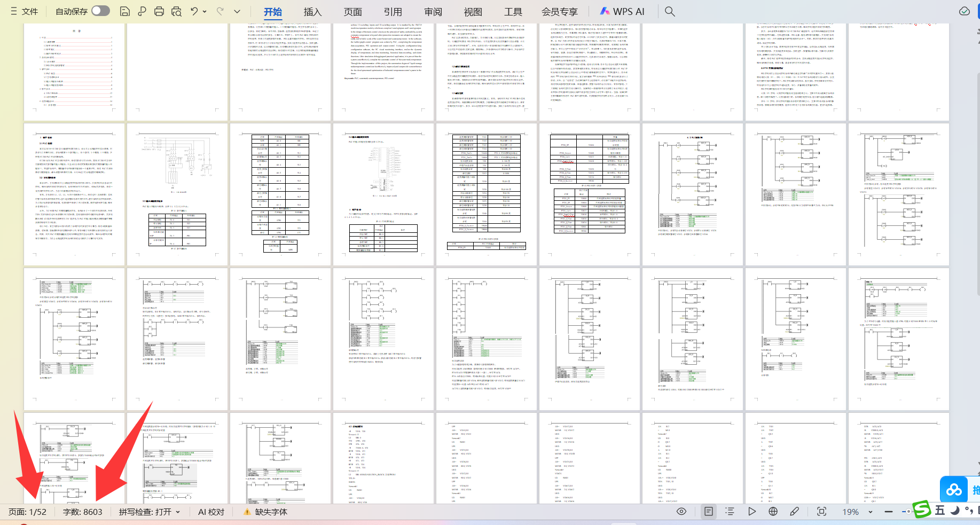Click the undo arrow icon
The height and width of the screenshot is (525, 980).
tap(194, 11)
